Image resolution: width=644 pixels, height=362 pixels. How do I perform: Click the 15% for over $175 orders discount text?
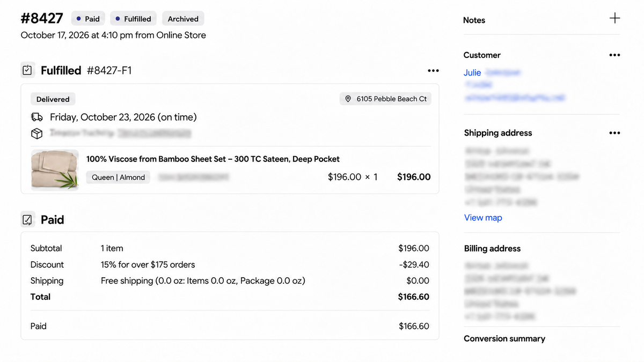coord(148,264)
